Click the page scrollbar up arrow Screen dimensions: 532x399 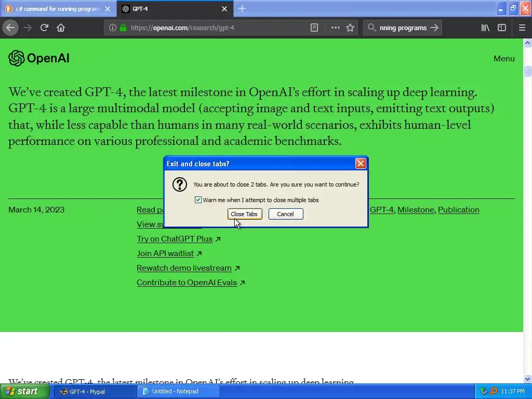click(527, 43)
